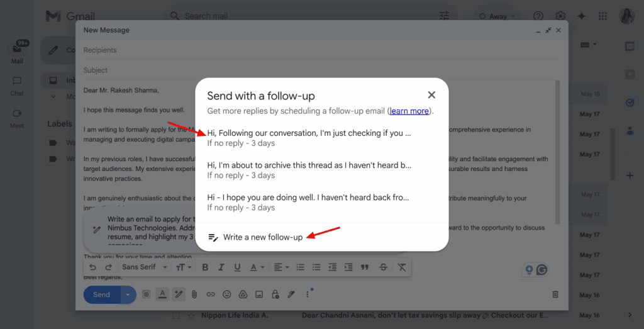Insert files using Google Drive icon

pyautogui.click(x=243, y=294)
